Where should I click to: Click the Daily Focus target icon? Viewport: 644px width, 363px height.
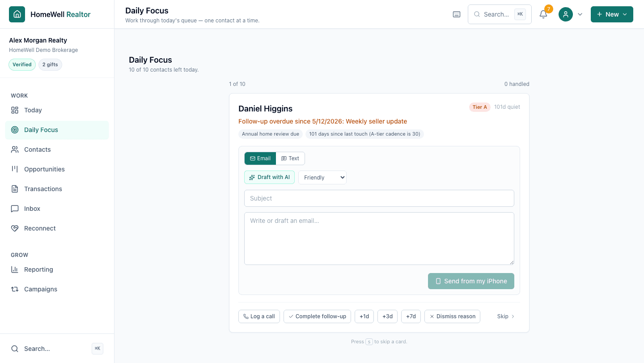tap(15, 130)
